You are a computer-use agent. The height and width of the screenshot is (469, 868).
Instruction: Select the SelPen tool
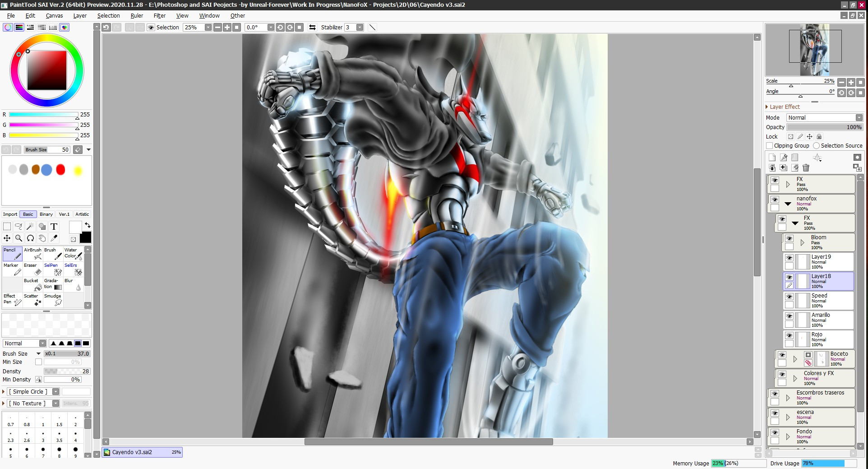(x=53, y=269)
